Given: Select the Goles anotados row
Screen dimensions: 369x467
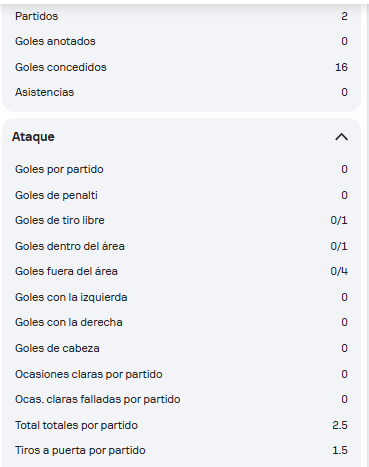Looking at the screenshot, I should pyautogui.click(x=181, y=41).
